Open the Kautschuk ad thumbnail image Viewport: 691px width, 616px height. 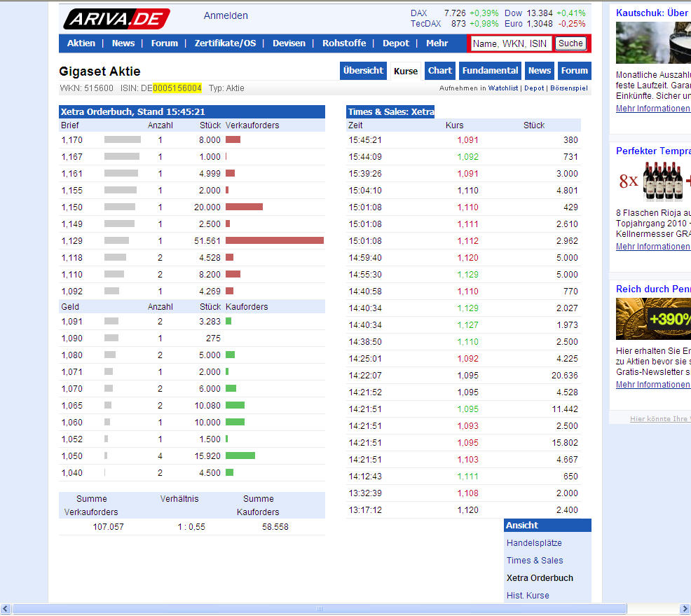(653, 42)
